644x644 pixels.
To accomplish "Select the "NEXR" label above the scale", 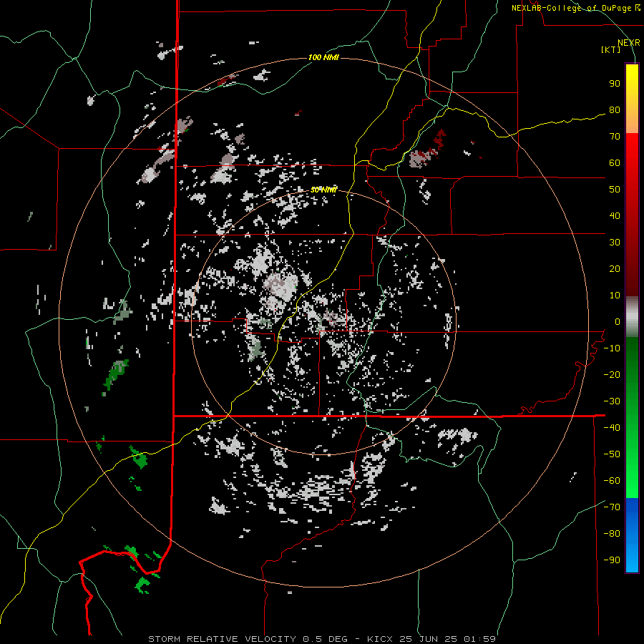I will [629, 43].
